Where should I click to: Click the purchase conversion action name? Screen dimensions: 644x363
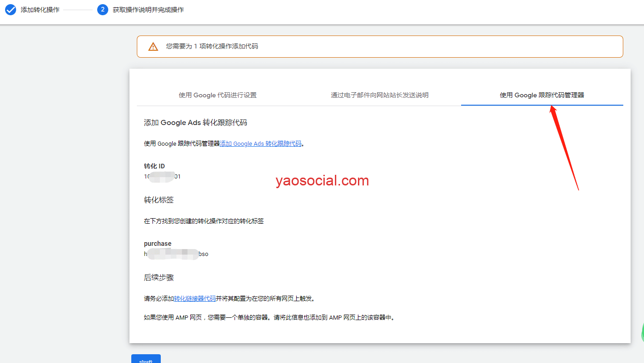(158, 244)
